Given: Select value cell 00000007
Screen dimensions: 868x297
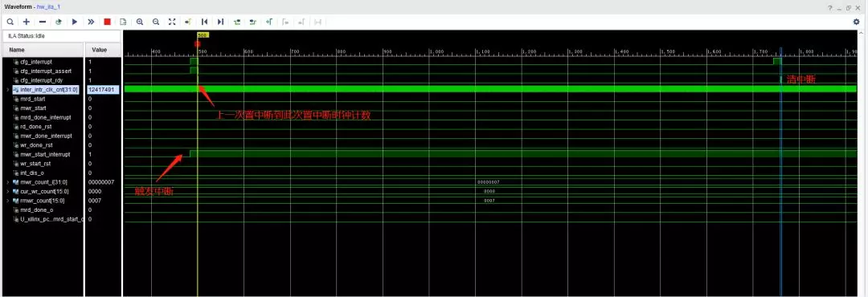Looking at the screenshot, I should coord(100,182).
